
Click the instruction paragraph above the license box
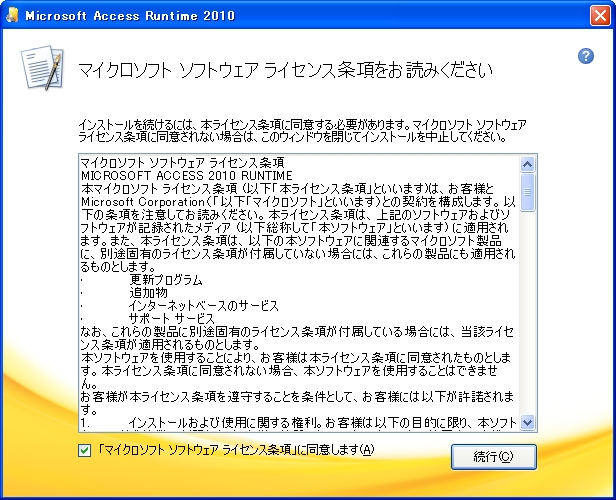pos(300,129)
